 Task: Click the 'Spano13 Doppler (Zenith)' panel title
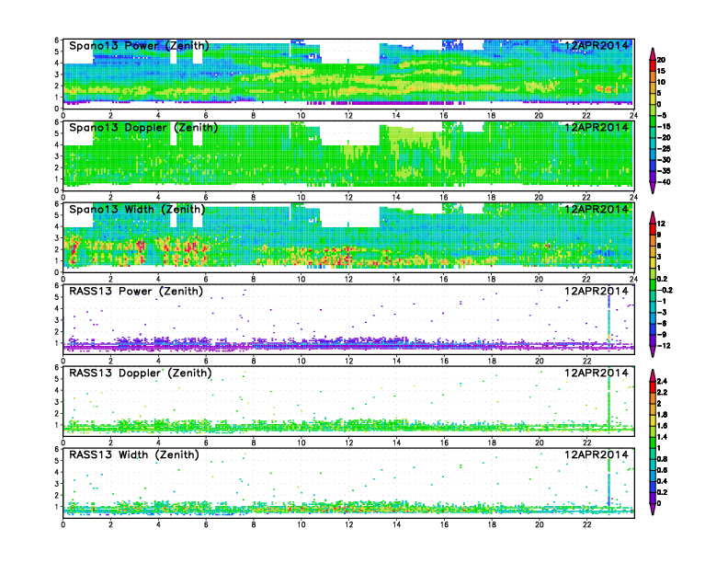143,128
